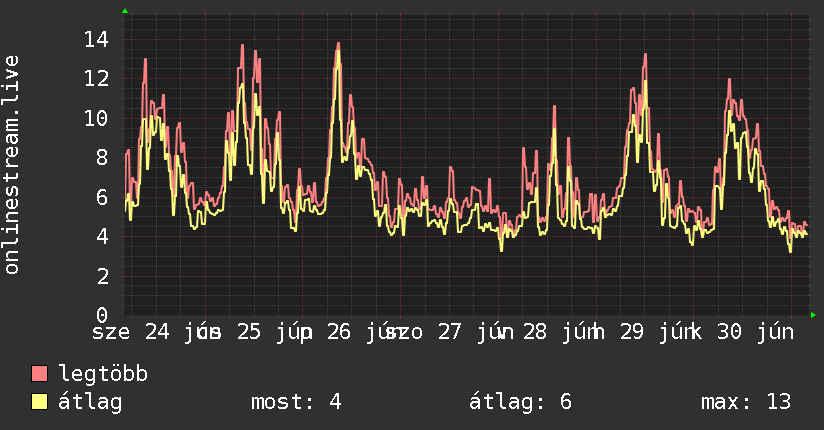
Task: Click the 0 y-axis tick label
Action: [102, 315]
